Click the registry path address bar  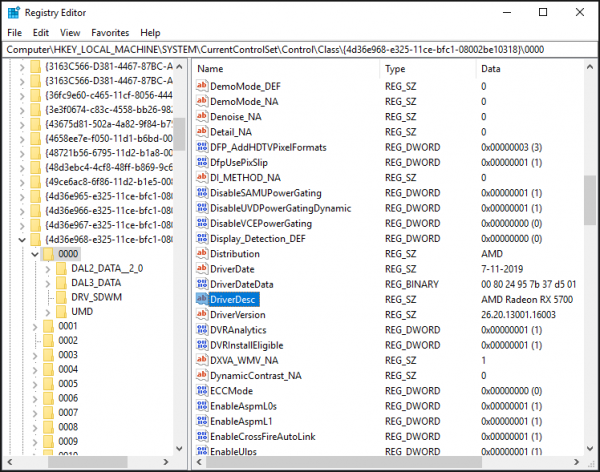pos(300,49)
